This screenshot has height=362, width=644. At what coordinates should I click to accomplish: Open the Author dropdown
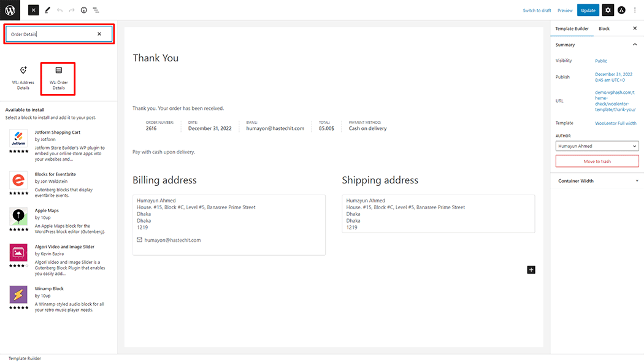point(597,146)
